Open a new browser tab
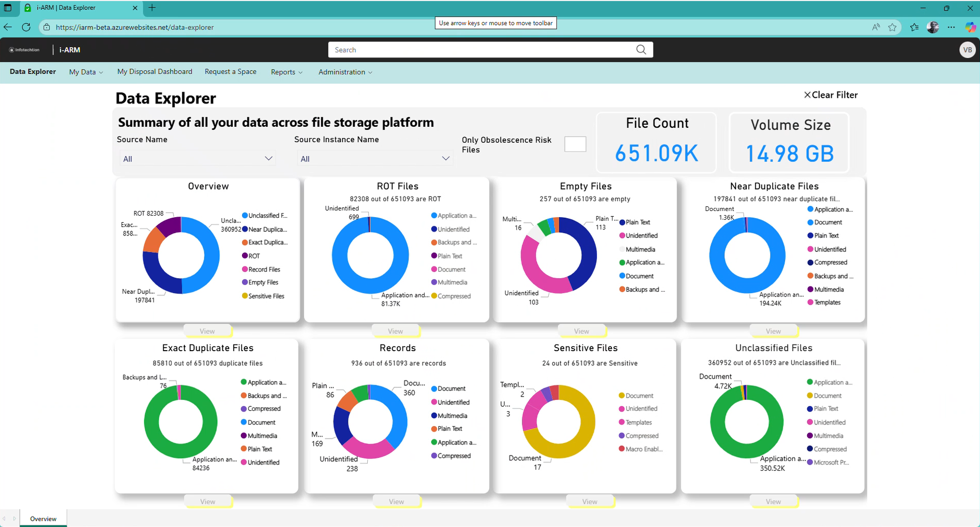The height and width of the screenshot is (527, 980). pos(152,8)
